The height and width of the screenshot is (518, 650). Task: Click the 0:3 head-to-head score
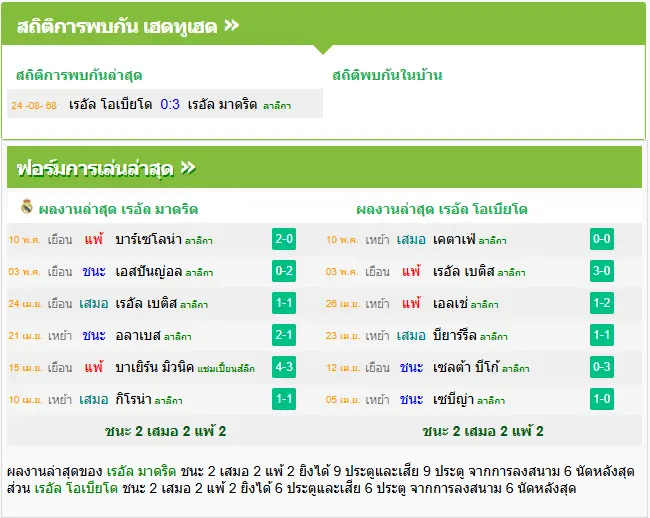[170, 104]
